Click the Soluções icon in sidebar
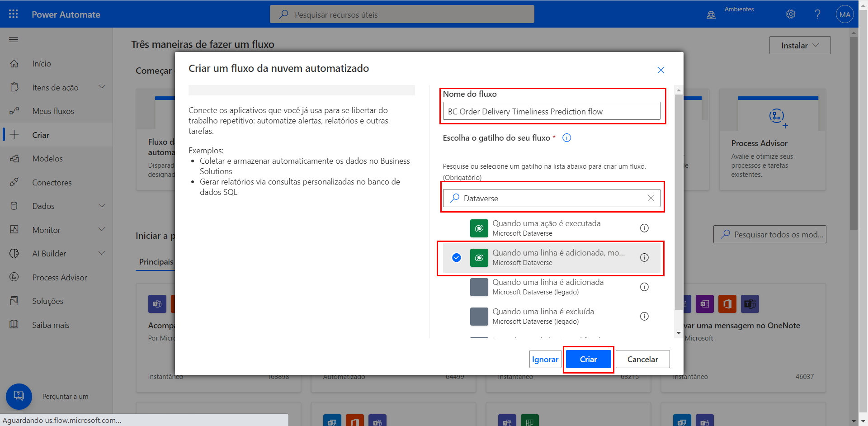The height and width of the screenshot is (426, 868). tap(14, 301)
